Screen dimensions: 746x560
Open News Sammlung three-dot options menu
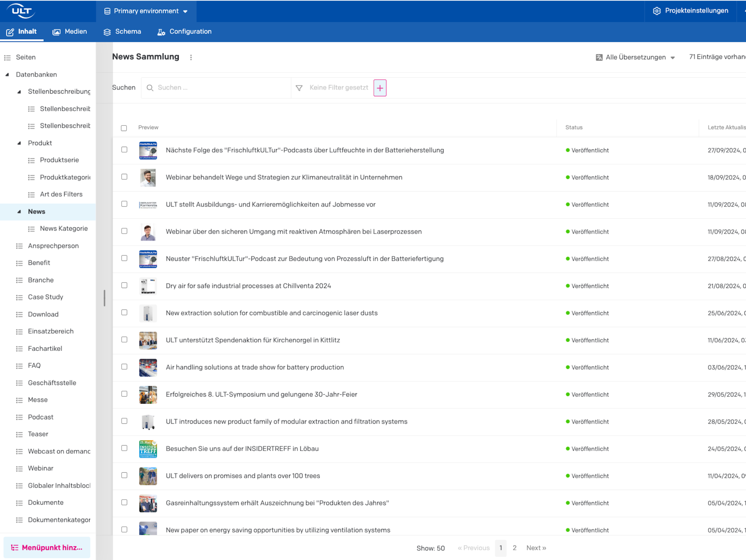point(191,57)
